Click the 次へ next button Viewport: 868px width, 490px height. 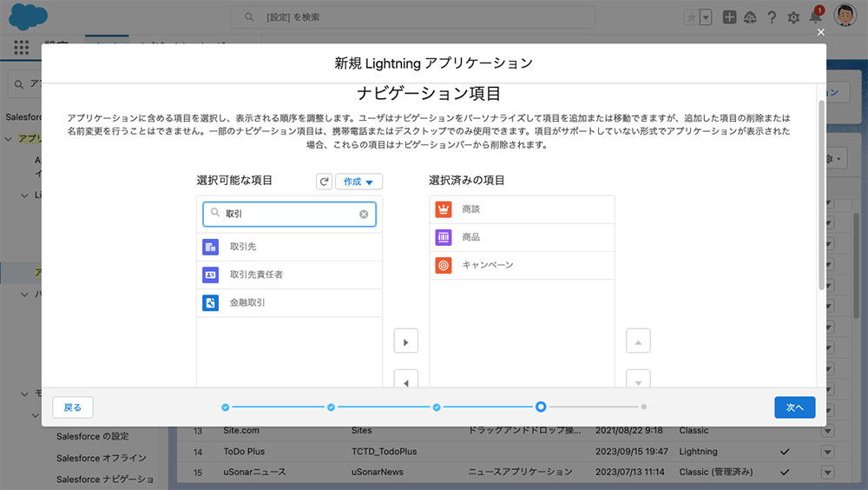click(x=795, y=407)
